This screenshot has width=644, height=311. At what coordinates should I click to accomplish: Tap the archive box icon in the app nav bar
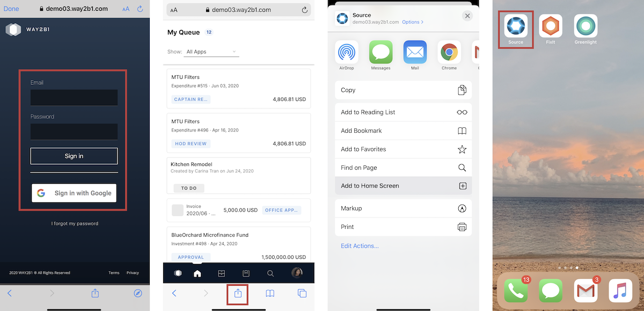click(x=221, y=273)
